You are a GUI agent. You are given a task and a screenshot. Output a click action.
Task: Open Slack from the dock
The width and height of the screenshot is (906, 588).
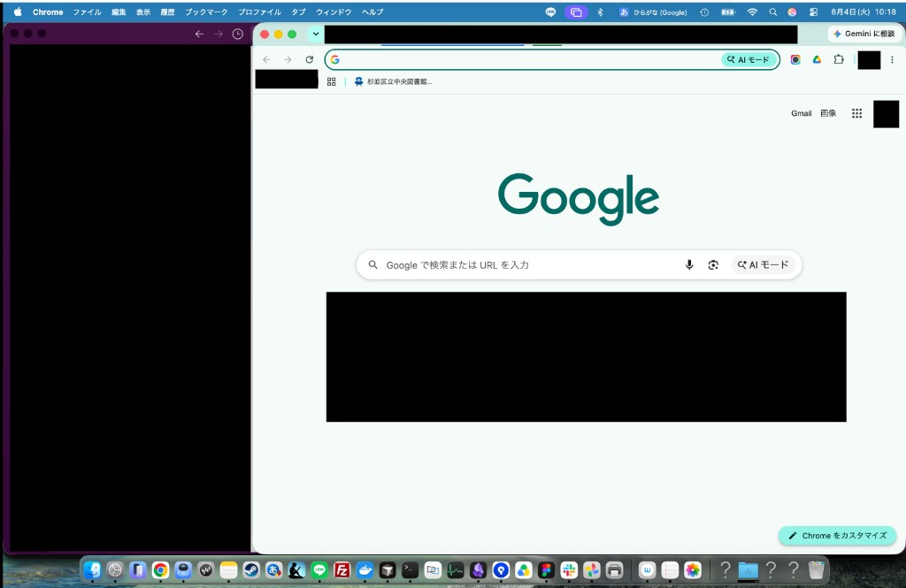click(569, 570)
